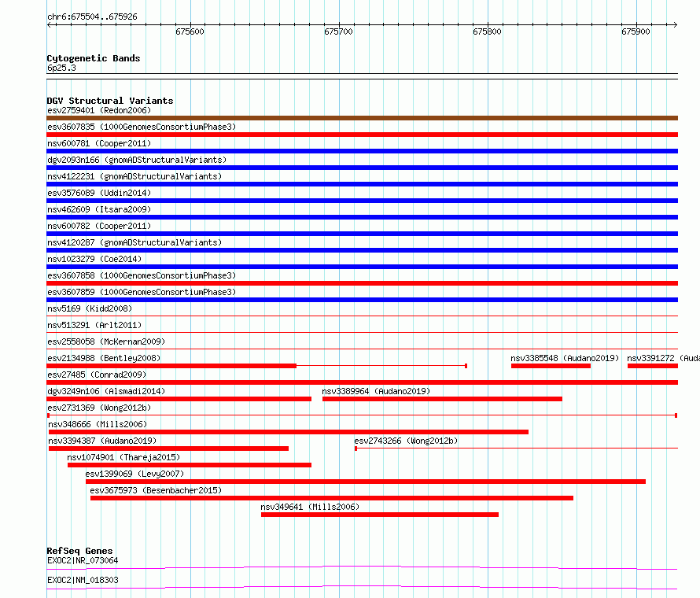Open nsv348666 (Mills2006) variant
Viewport: 700px width, 598px height.
[x=98, y=424]
